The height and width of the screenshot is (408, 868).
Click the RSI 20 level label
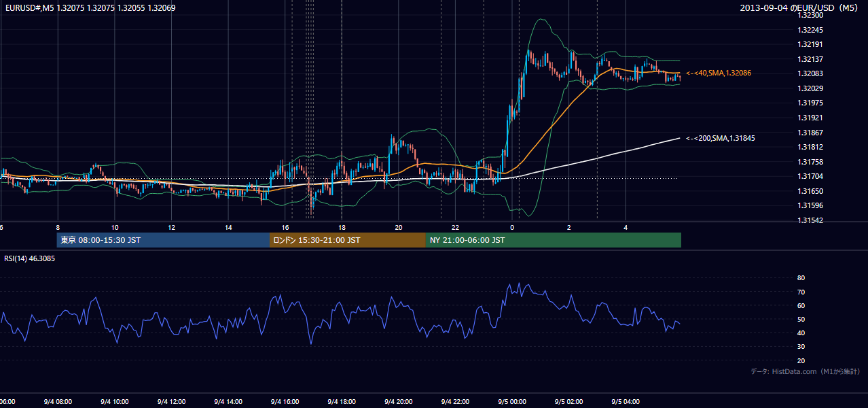point(801,360)
